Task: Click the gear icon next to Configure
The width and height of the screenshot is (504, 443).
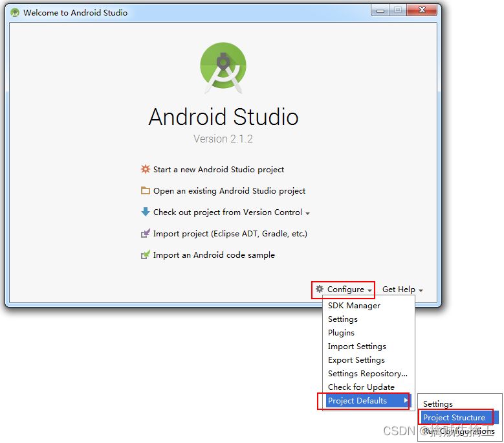Action: [319, 289]
